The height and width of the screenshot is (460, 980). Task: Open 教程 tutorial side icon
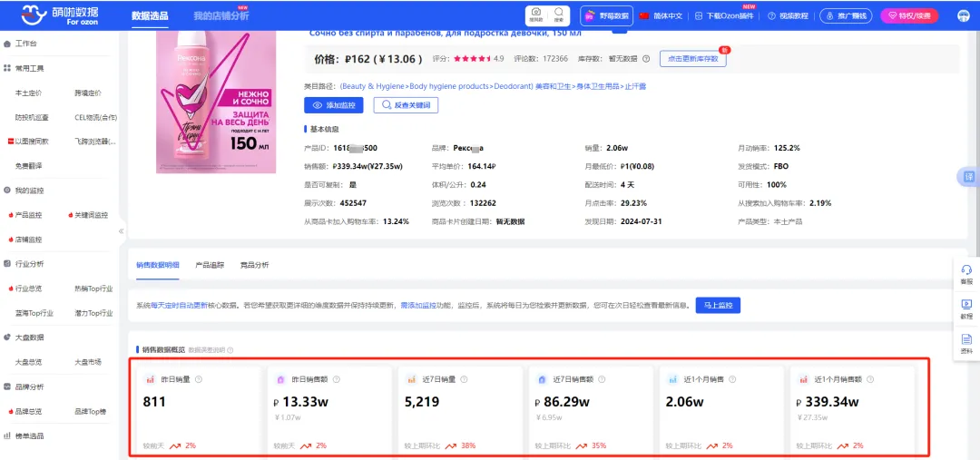pos(966,308)
